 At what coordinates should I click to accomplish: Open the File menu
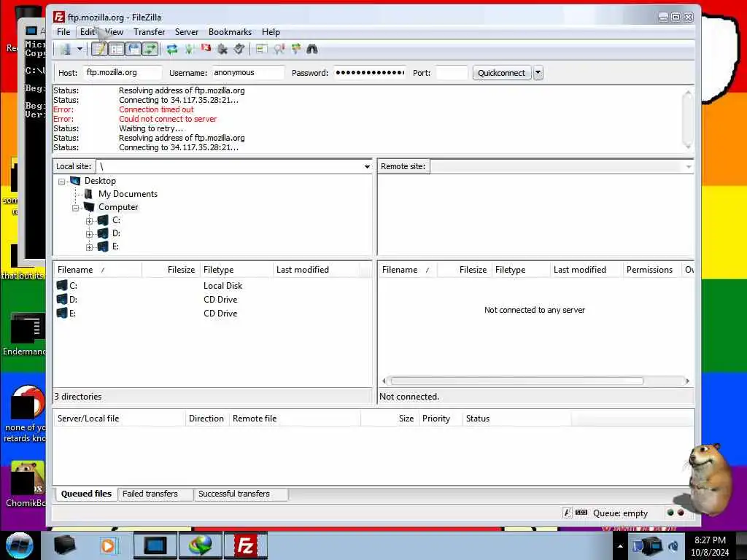tap(63, 32)
